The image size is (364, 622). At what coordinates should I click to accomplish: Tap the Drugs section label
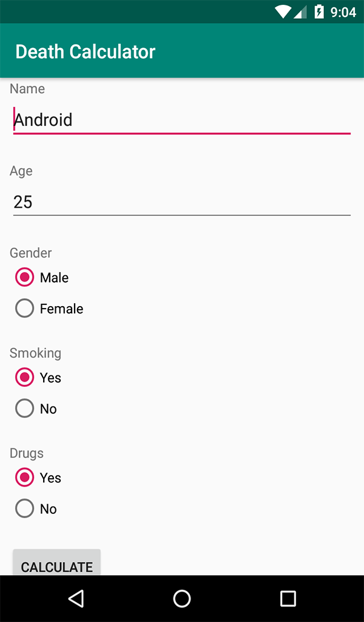pos(27,453)
